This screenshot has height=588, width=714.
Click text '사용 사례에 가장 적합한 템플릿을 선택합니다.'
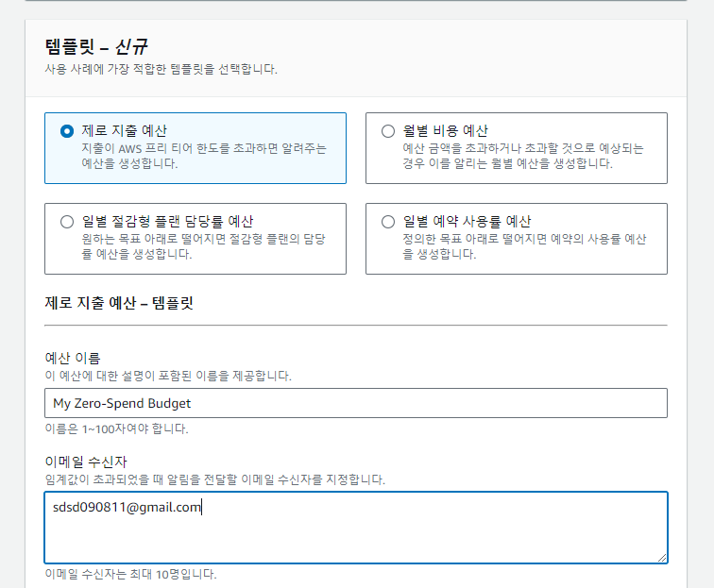pyautogui.click(x=161, y=69)
